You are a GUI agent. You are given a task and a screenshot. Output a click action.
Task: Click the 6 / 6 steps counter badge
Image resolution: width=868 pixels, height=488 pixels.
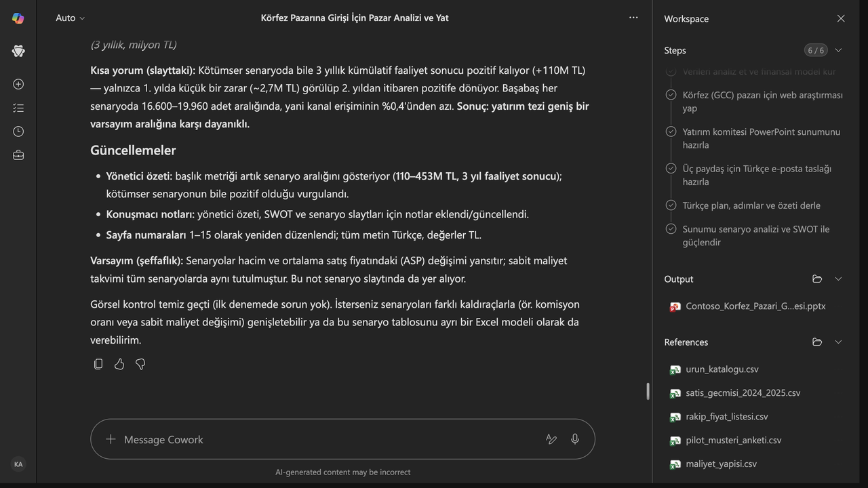coord(815,50)
